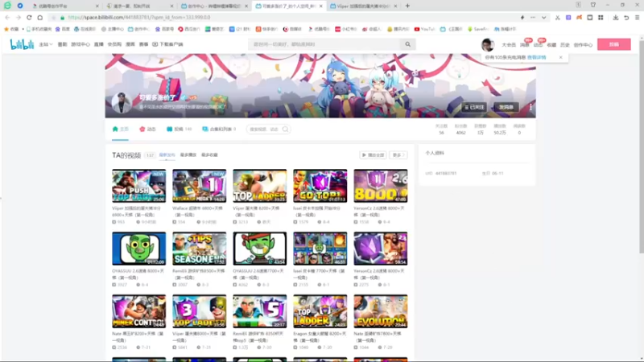Select the 主页 tab with the home icon
This screenshot has height=362, width=644.
pos(120,129)
